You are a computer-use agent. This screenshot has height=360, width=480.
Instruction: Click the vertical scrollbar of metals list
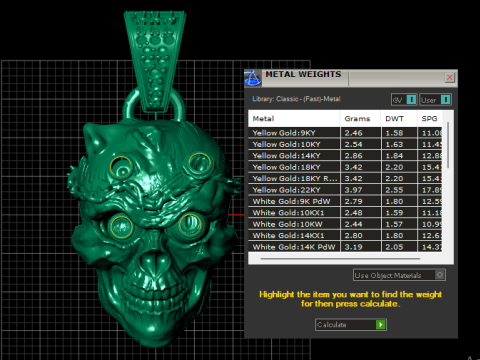[448, 145]
